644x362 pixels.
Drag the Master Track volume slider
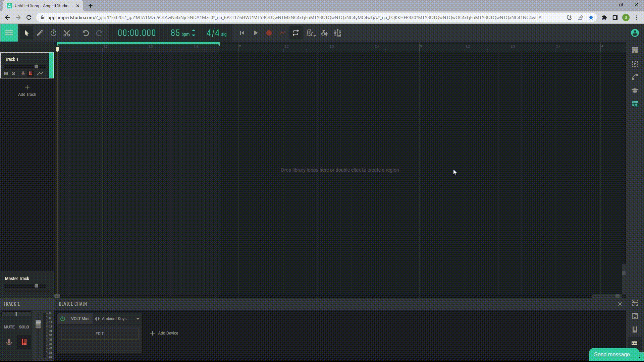tap(36, 286)
